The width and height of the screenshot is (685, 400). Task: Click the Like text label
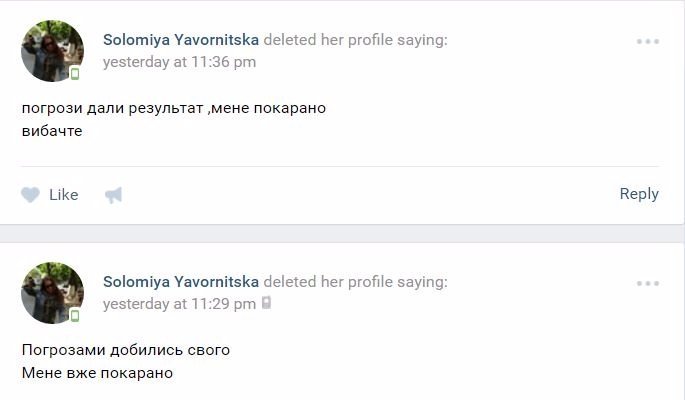tap(64, 195)
